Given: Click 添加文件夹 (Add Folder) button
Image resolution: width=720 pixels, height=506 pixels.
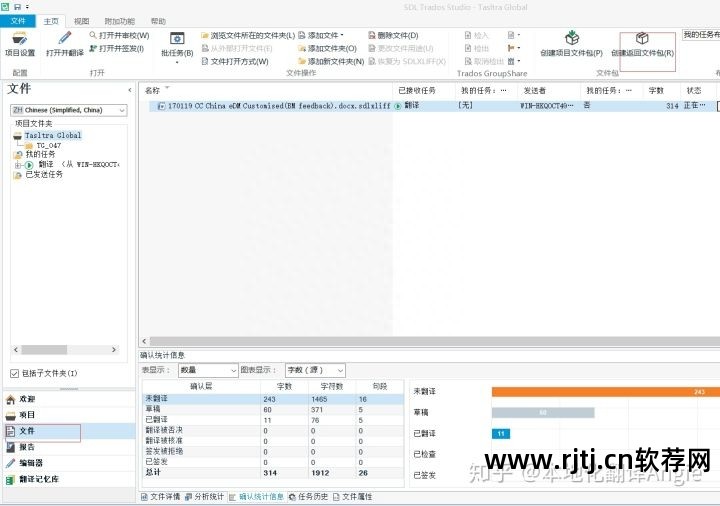Looking at the screenshot, I should tap(327, 48).
